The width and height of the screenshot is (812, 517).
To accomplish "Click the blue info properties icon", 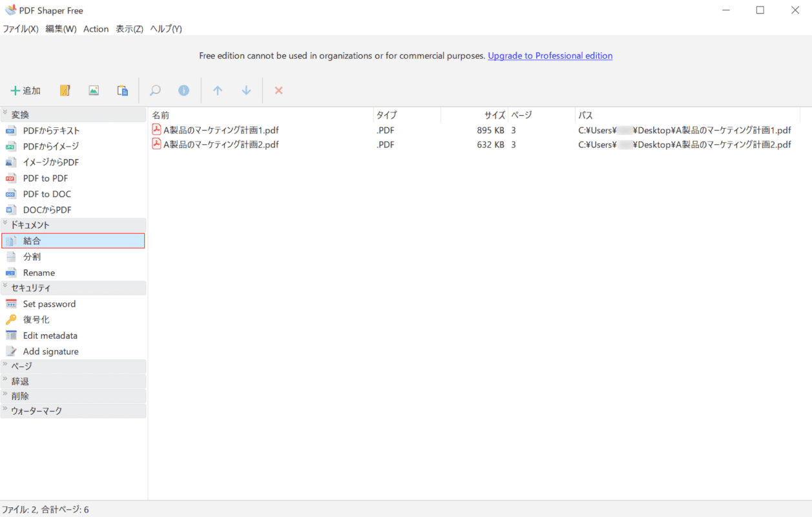I will coord(184,90).
